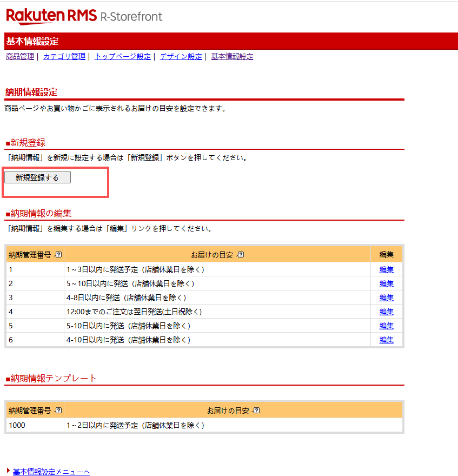458x476 pixels.
Task: Click management number cell 4
Action: (x=35, y=312)
